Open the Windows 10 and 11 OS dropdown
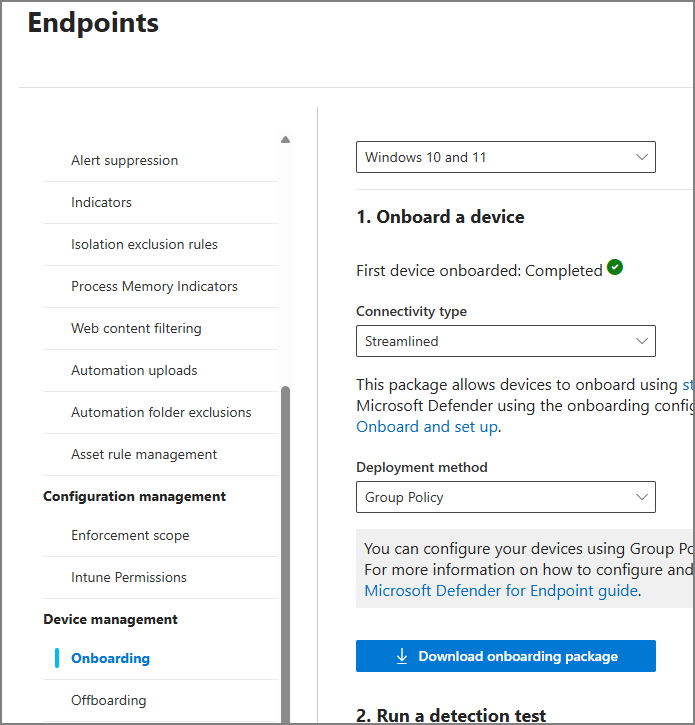695x725 pixels. pyautogui.click(x=505, y=157)
